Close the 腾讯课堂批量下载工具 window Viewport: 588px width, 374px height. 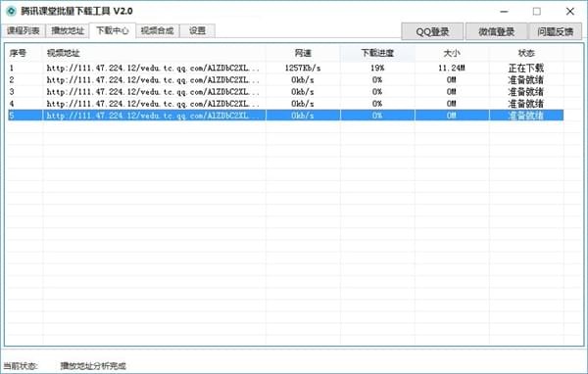pos(570,11)
